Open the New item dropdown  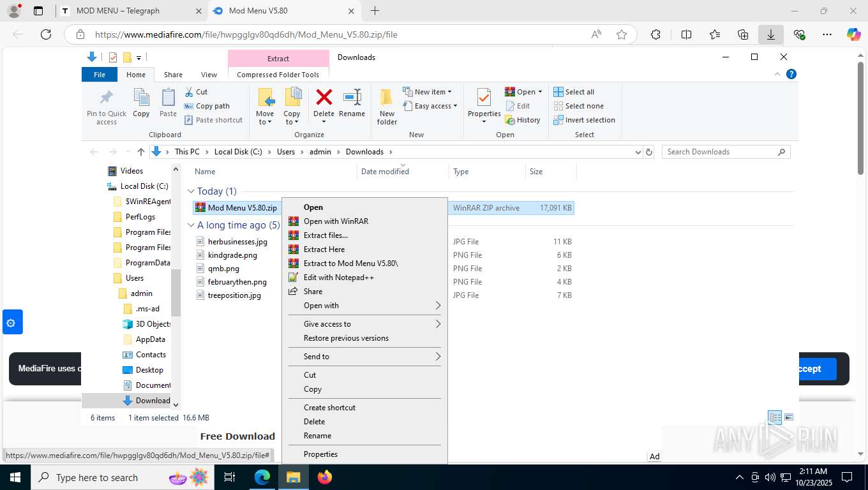click(427, 92)
